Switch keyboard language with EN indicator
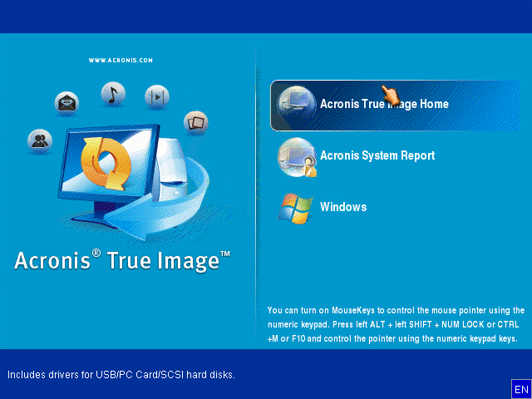The height and width of the screenshot is (399, 532). click(521, 389)
